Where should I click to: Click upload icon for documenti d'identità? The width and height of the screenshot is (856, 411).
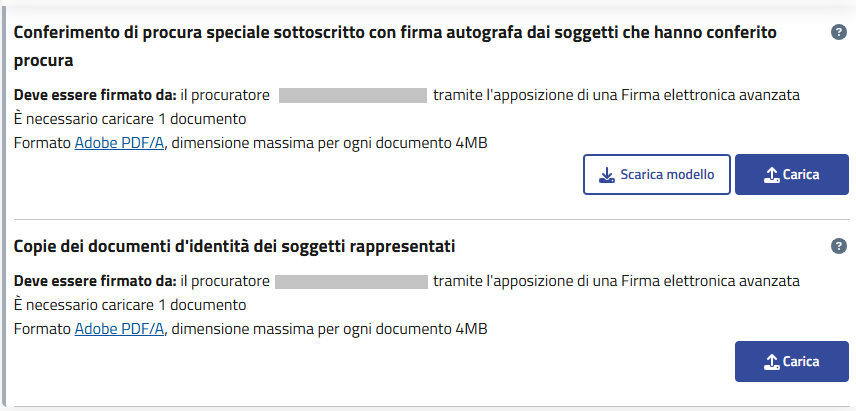[x=771, y=362]
